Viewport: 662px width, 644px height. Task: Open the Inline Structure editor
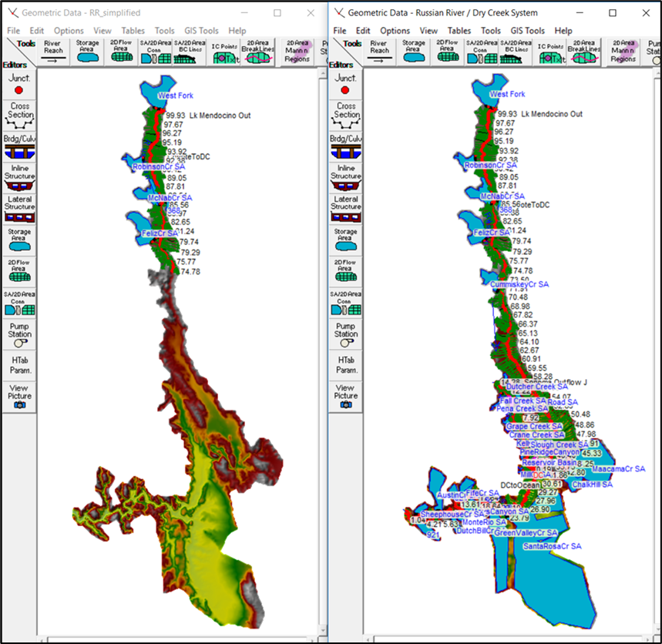pyautogui.click(x=18, y=176)
